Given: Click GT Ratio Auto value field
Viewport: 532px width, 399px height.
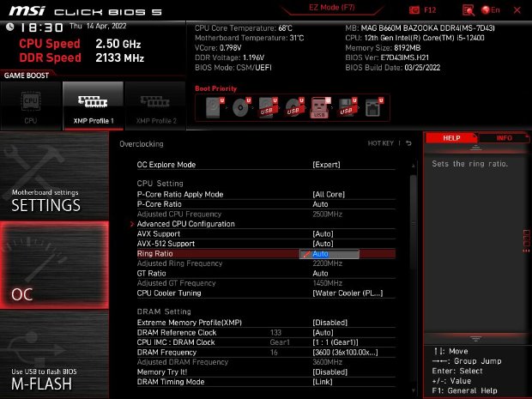Looking at the screenshot, I should pos(320,274).
